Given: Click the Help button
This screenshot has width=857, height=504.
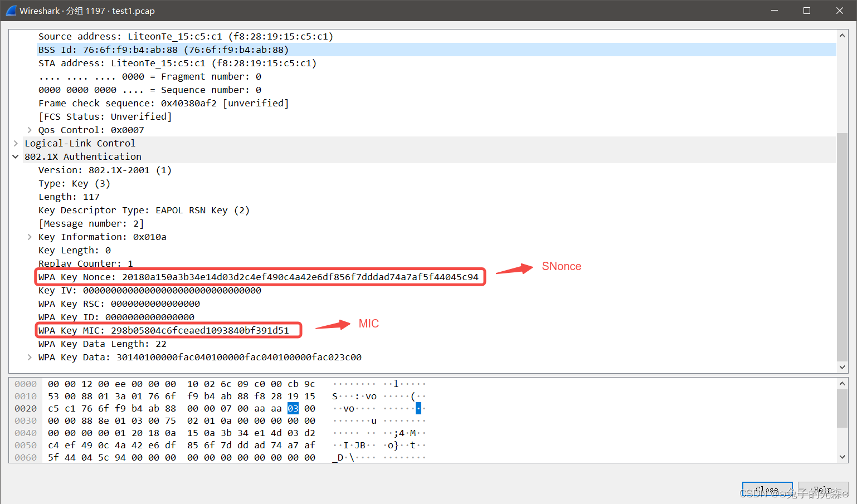Looking at the screenshot, I should 822,490.
